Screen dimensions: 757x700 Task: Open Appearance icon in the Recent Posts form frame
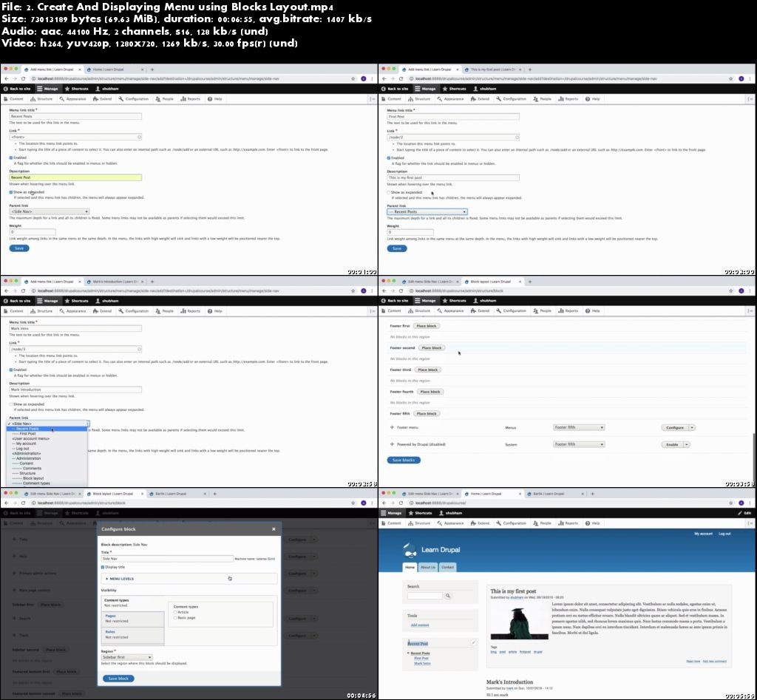pyautogui.click(x=61, y=99)
